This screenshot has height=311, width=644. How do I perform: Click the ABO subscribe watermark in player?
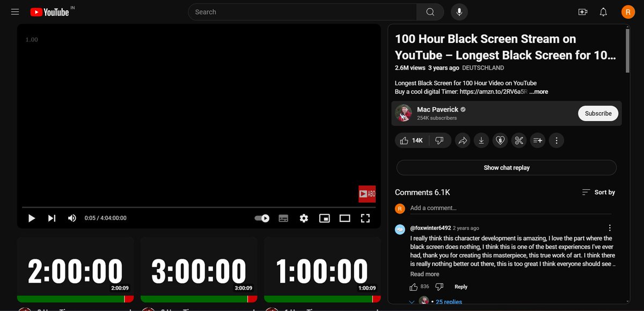pos(367,194)
